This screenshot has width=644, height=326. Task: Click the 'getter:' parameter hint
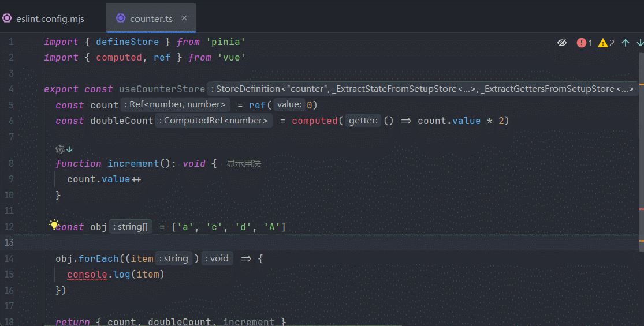(x=363, y=121)
